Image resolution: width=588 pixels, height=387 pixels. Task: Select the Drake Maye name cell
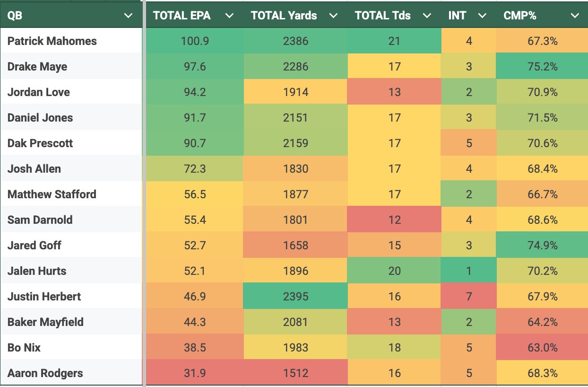pos(37,67)
